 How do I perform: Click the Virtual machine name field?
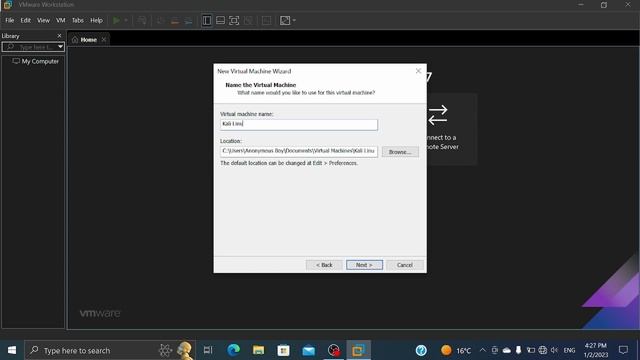pyautogui.click(x=299, y=124)
